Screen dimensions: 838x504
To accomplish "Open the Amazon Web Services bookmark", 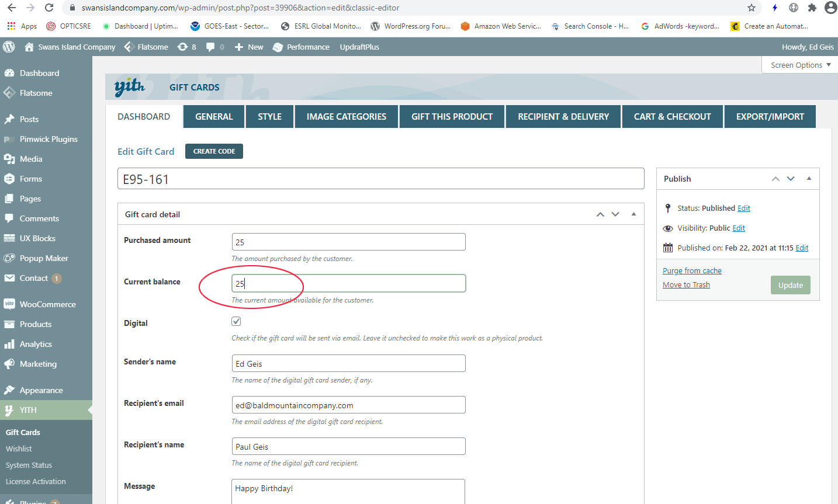I will coord(501,26).
